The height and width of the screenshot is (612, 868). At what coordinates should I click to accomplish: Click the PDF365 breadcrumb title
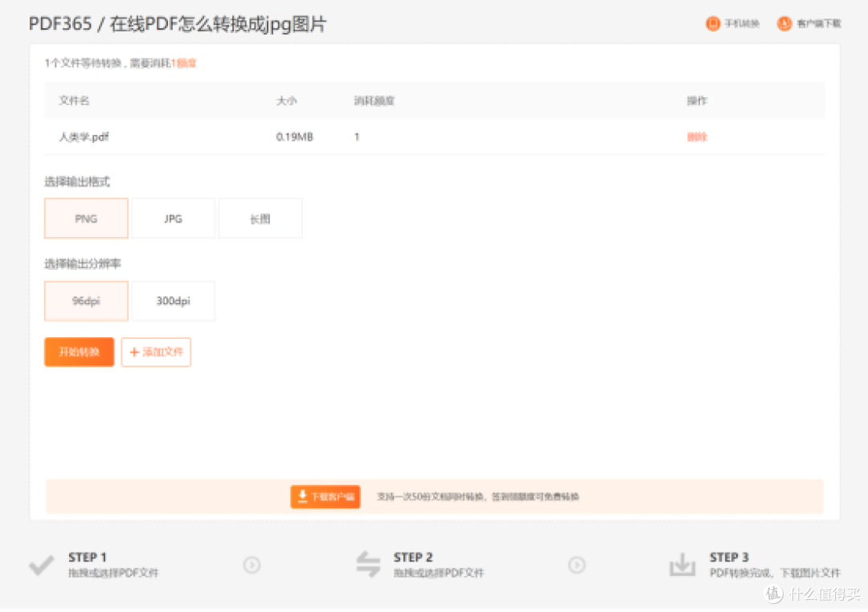(60, 24)
